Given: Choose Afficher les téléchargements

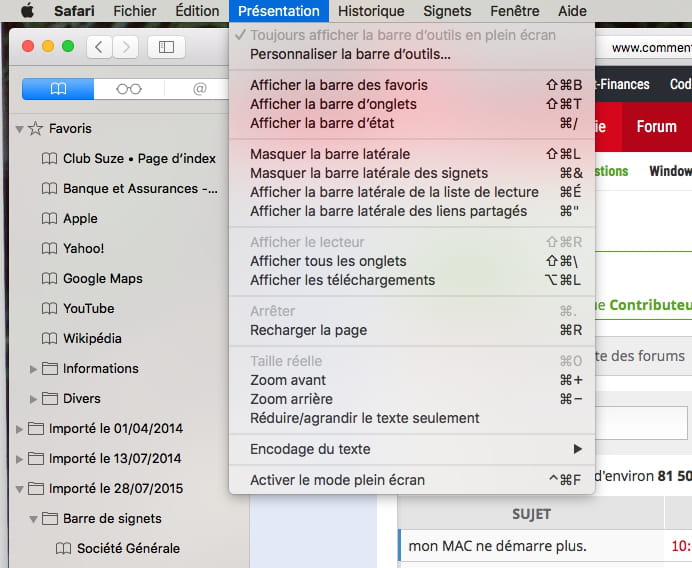Looking at the screenshot, I should [412, 280].
